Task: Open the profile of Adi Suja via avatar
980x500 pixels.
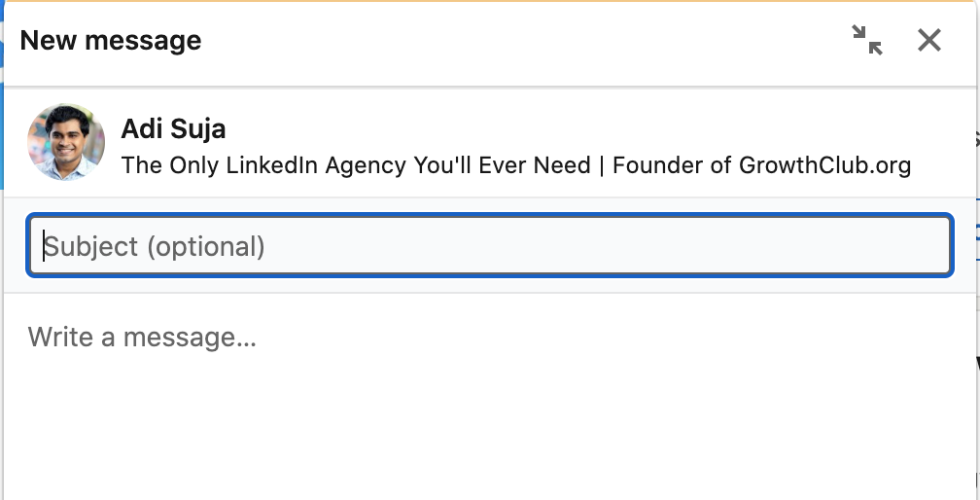Action: [x=66, y=143]
